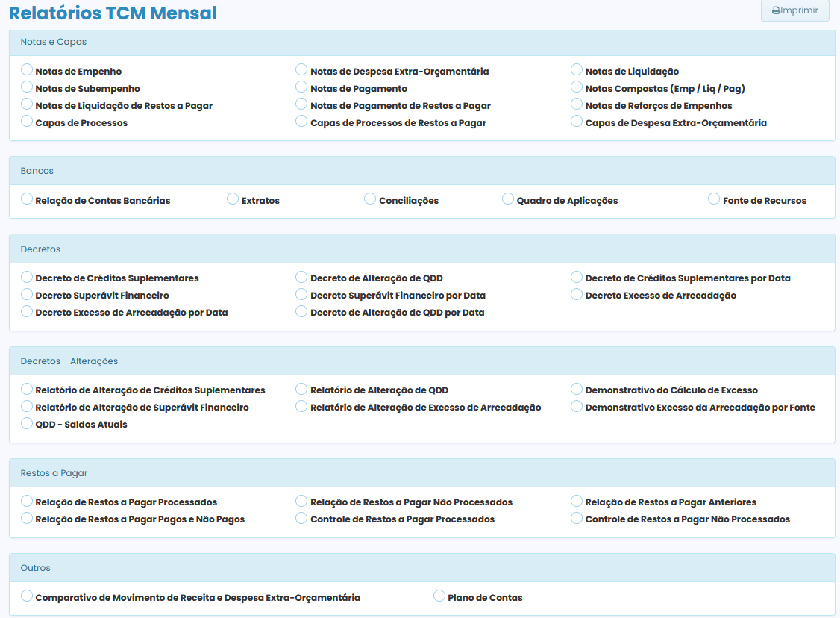This screenshot has width=840, height=618.
Task: Choose Relação de Restos a Pagar Processados
Action: (27, 500)
